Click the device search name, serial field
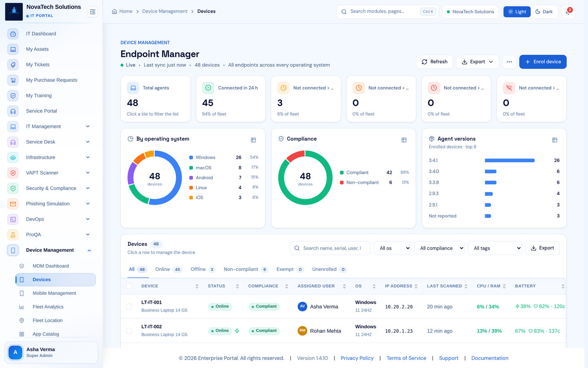 click(330, 248)
